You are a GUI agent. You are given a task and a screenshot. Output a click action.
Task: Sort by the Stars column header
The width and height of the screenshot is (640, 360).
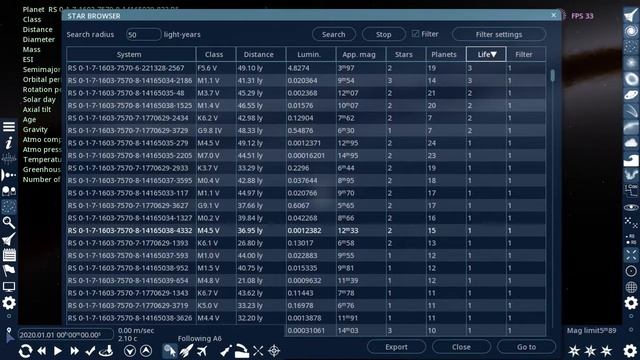405,54
